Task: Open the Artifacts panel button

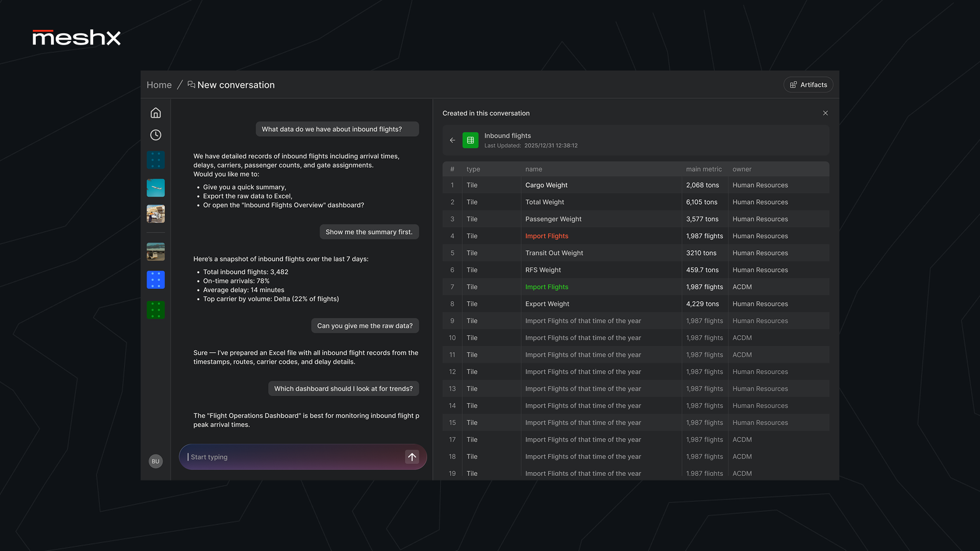Action: [x=808, y=85]
